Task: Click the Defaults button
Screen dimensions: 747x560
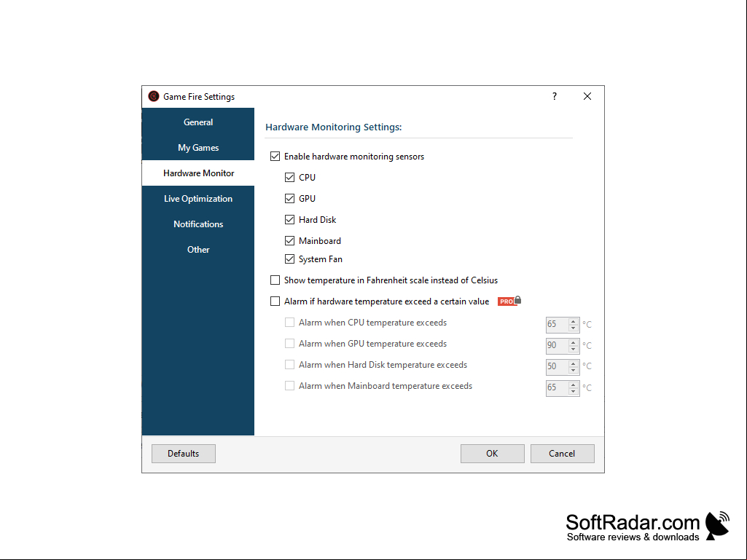Action: tap(184, 454)
